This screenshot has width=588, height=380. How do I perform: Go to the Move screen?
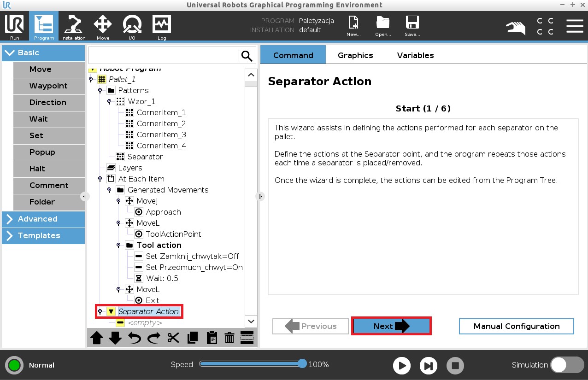103,26
